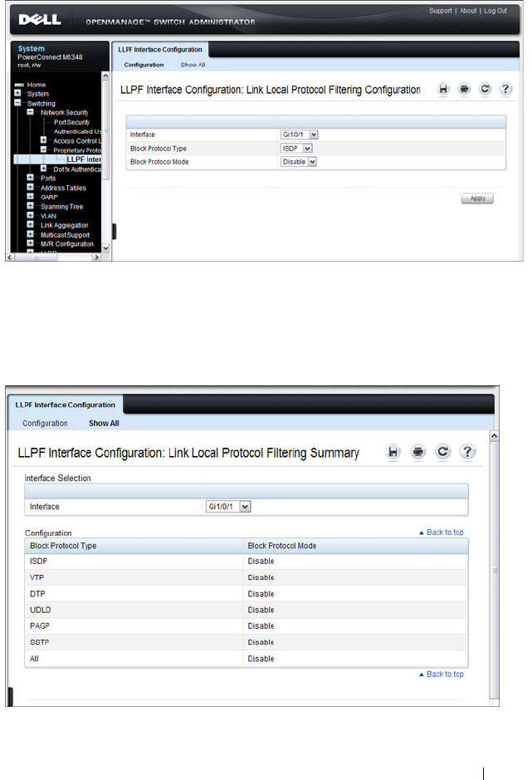This screenshot has height=780, width=532.
Task: Expand the Address Tables tree node
Action: coord(31,187)
